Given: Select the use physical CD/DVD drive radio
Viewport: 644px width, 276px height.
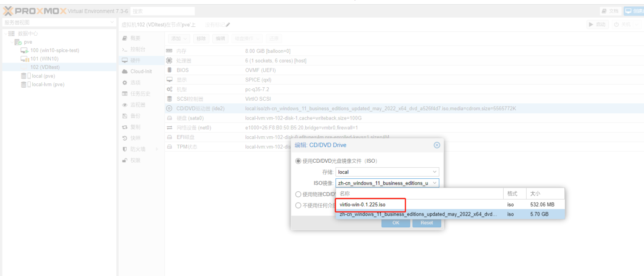Looking at the screenshot, I should click(299, 194).
